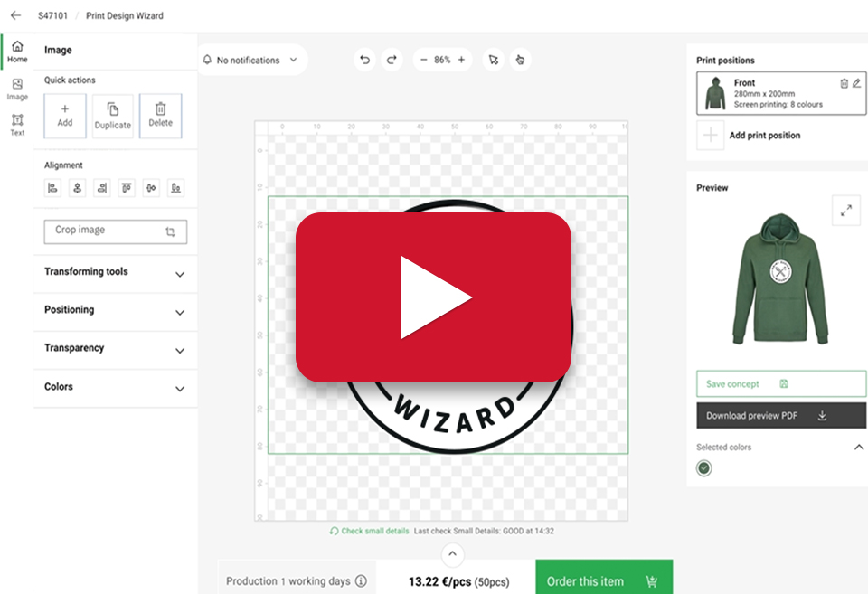
Task: Expand the Positioning section
Action: pyautogui.click(x=115, y=311)
